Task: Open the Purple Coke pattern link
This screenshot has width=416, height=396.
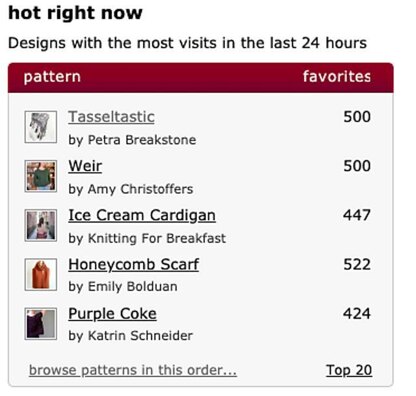Action: (112, 314)
